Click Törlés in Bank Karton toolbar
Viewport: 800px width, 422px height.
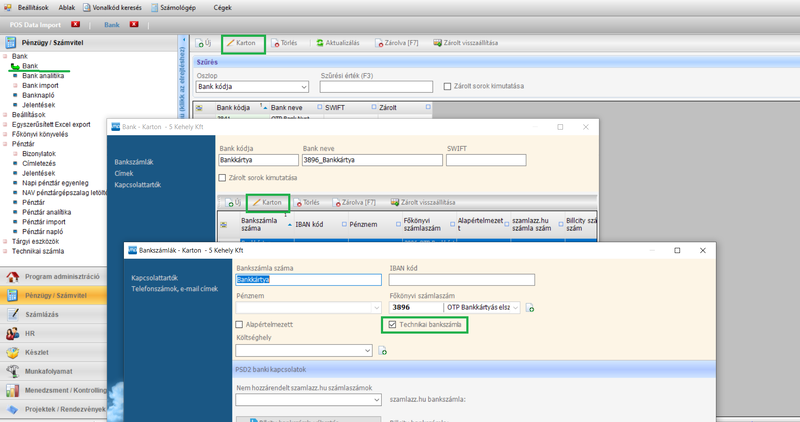(308, 203)
